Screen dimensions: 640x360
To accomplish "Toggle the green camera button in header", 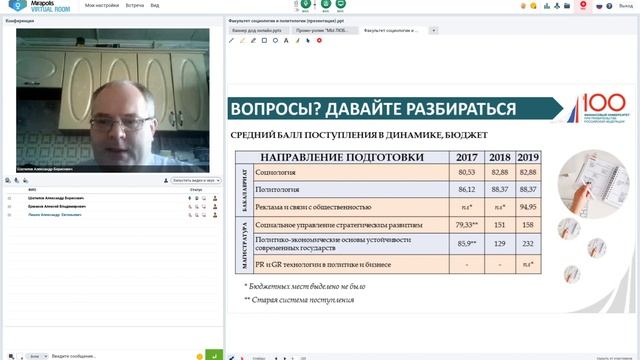I will (326, 4).
